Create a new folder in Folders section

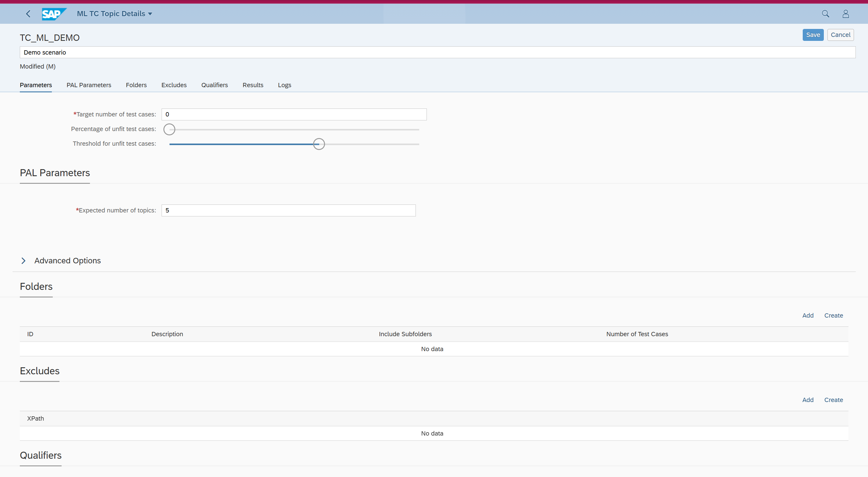click(834, 315)
